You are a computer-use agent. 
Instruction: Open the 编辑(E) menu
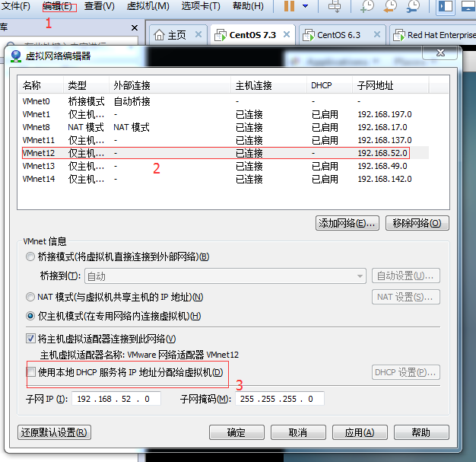coord(57,6)
